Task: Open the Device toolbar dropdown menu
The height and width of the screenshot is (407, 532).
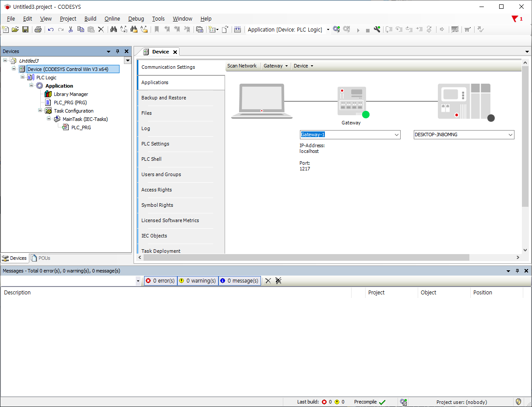Action: click(x=303, y=66)
